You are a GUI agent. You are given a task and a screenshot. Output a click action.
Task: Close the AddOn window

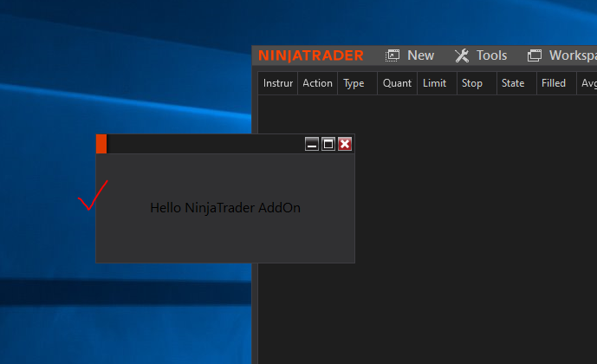point(345,144)
